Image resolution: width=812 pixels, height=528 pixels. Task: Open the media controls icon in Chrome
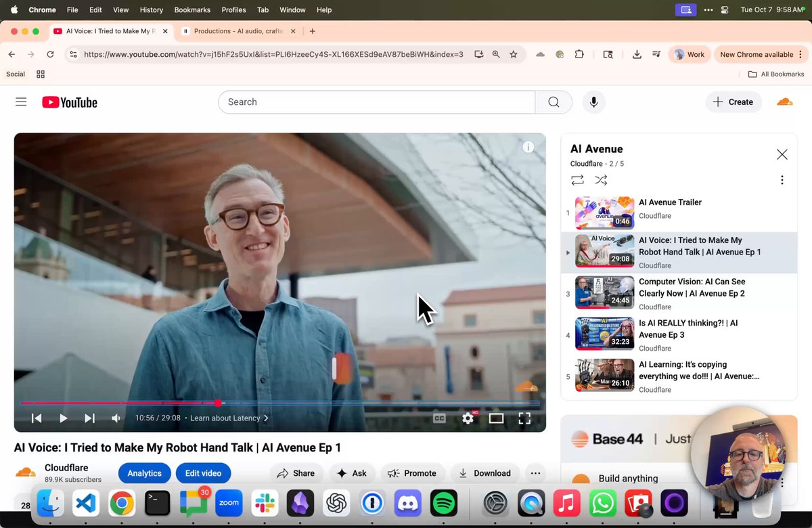coord(656,54)
